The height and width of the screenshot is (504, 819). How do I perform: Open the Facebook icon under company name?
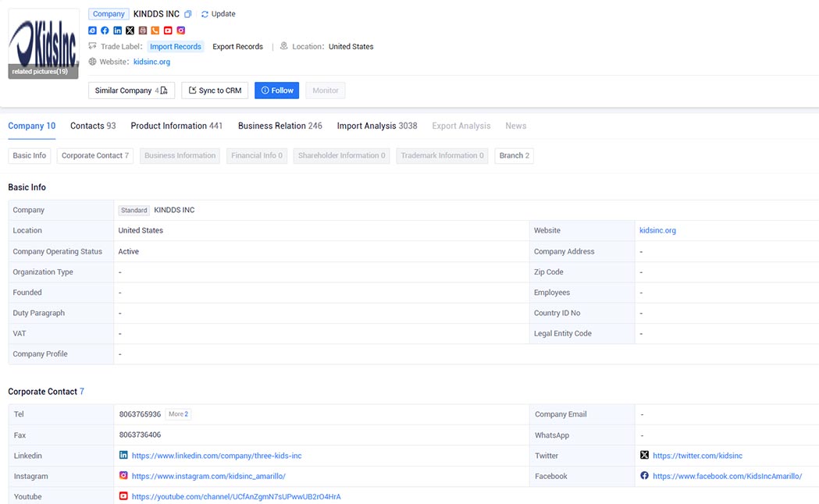point(105,30)
